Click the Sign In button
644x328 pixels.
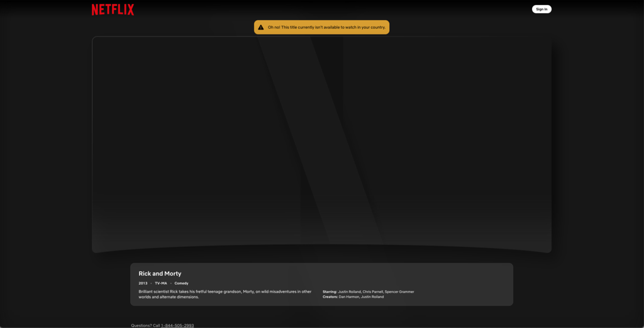point(541,9)
